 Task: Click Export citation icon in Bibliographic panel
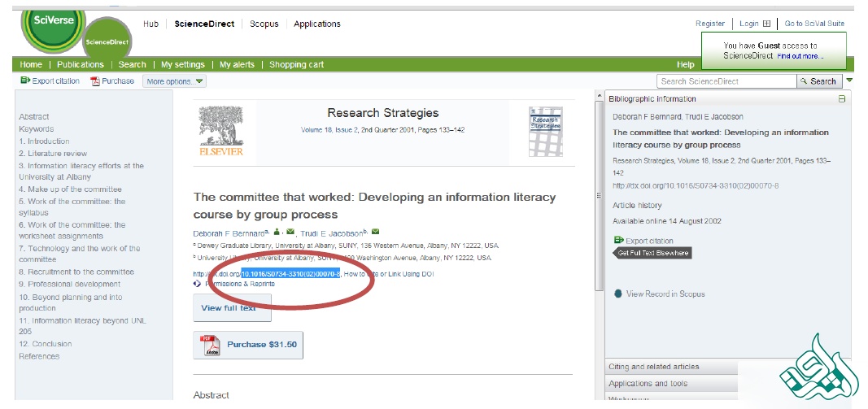[x=619, y=240]
